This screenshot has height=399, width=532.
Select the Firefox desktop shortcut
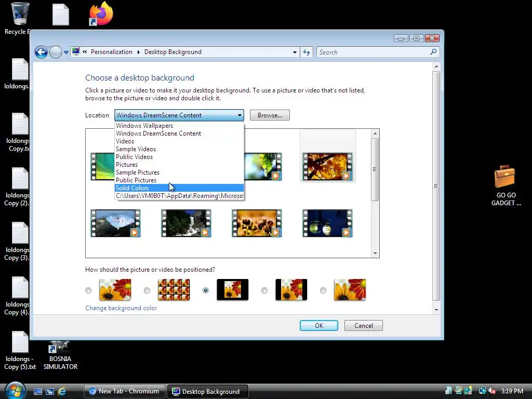pos(101,14)
